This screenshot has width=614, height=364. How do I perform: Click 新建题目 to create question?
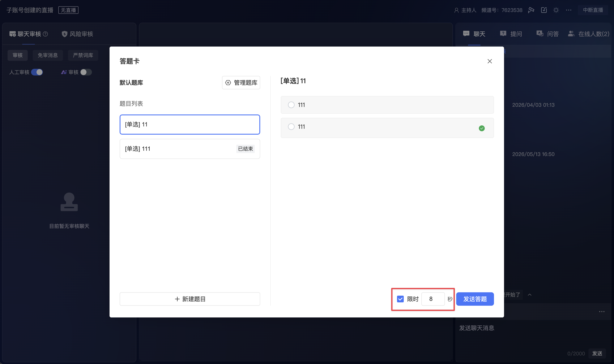[x=190, y=299]
